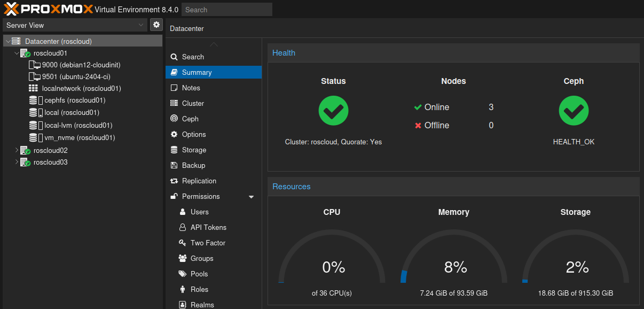Select localnetwork (roscloud01) in the tree
Viewport: 644px width, 309px height.
pyautogui.click(x=82, y=89)
